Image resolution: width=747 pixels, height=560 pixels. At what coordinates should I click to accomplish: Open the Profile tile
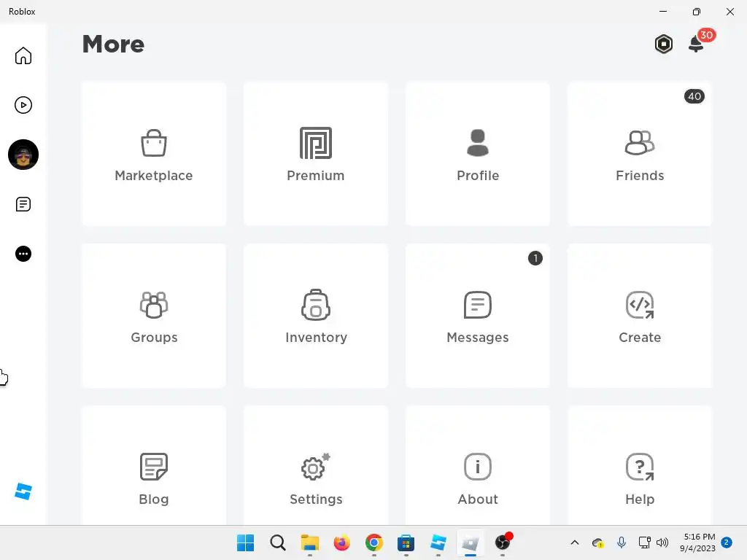(478, 154)
